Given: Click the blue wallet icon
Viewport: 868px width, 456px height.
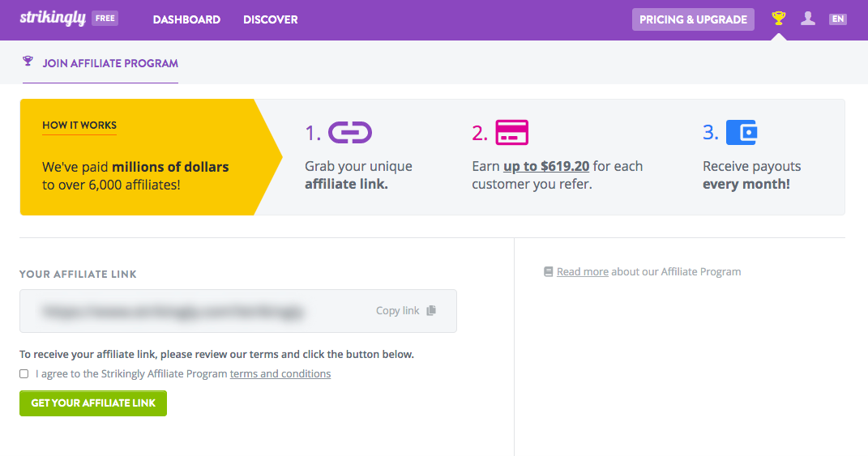Looking at the screenshot, I should coord(741,132).
